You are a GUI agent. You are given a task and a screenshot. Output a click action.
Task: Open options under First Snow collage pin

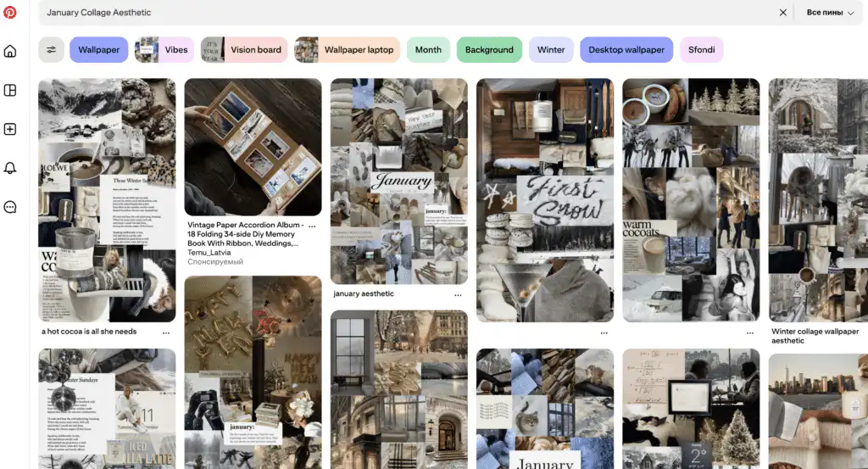pos(604,332)
